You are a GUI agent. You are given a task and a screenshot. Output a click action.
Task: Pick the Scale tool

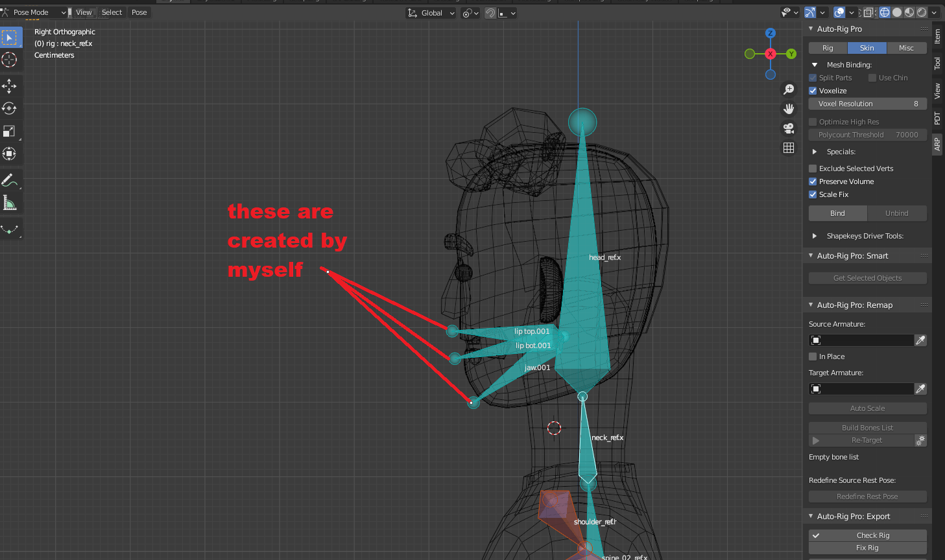(x=10, y=131)
